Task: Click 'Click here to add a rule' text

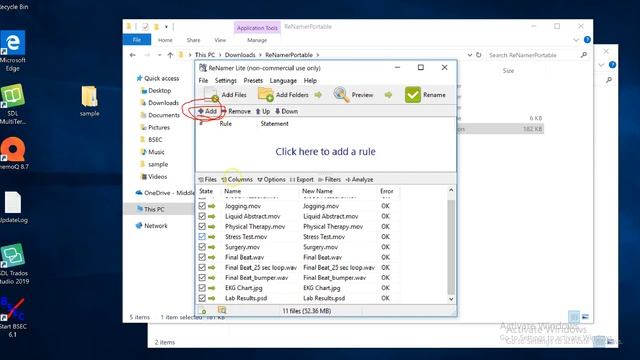Action: tap(325, 151)
